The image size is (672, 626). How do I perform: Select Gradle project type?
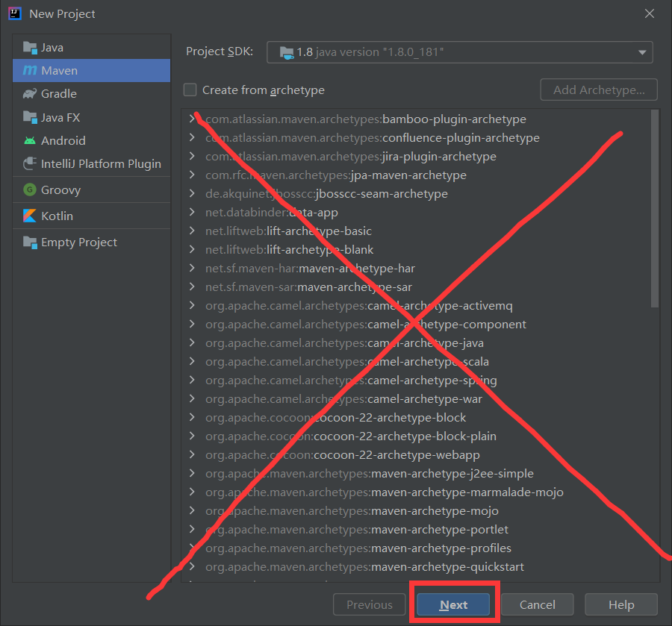[x=91, y=94]
